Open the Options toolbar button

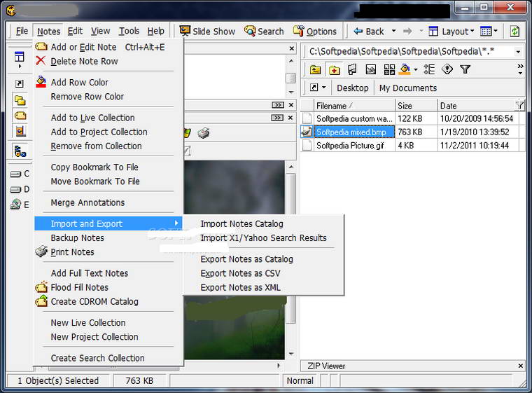click(315, 32)
